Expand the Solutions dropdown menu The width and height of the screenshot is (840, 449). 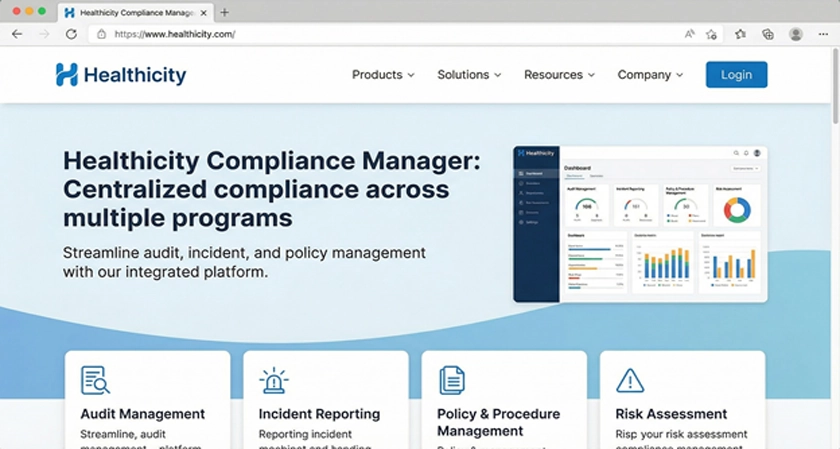click(x=469, y=75)
